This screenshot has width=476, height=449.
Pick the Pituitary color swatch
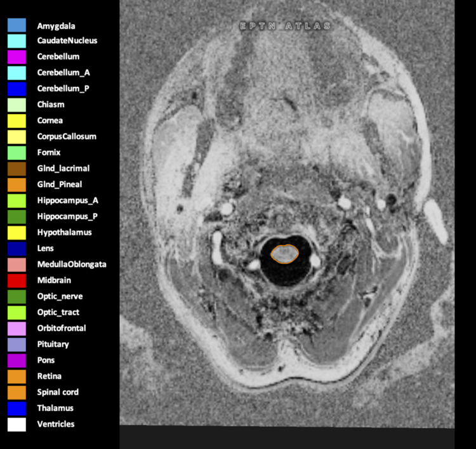click(17, 344)
